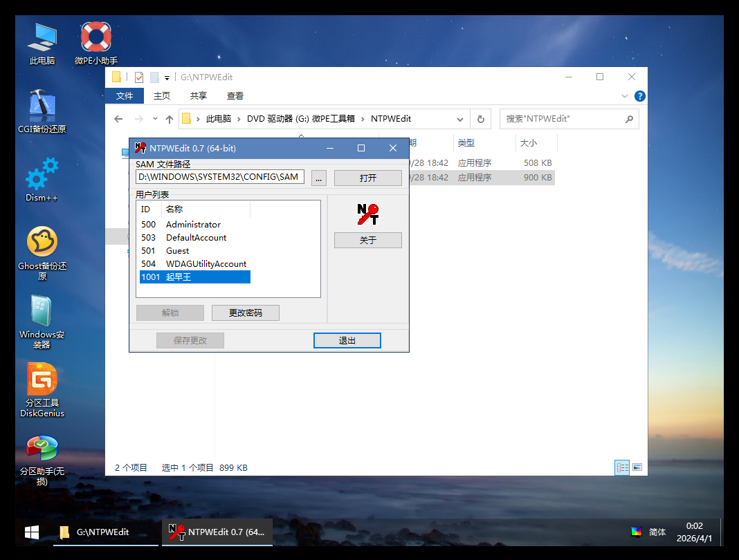Click the 更改密码 button
The image size is (739, 560).
coord(246,312)
